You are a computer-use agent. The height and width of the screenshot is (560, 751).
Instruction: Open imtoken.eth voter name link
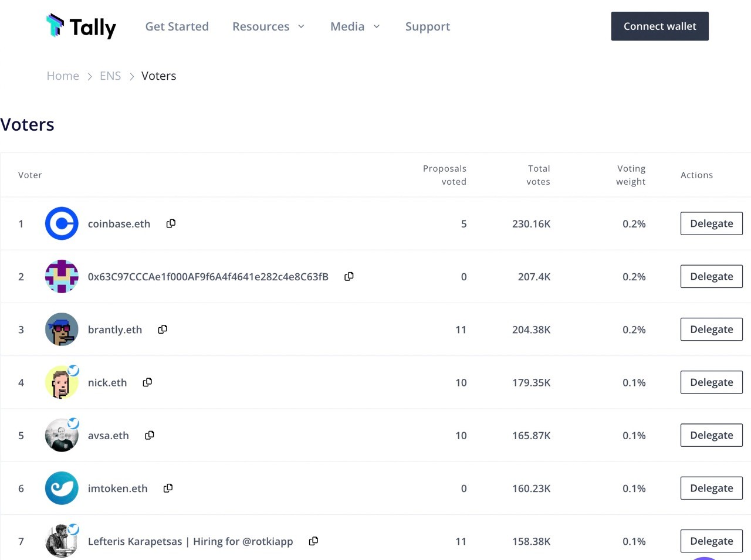click(x=118, y=488)
